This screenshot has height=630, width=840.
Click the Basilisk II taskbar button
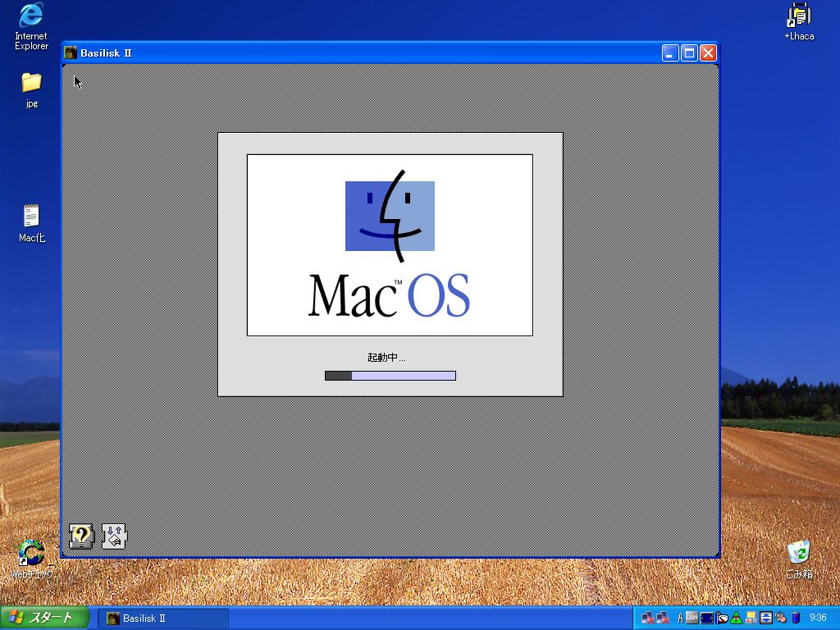click(x=163, y=619)
